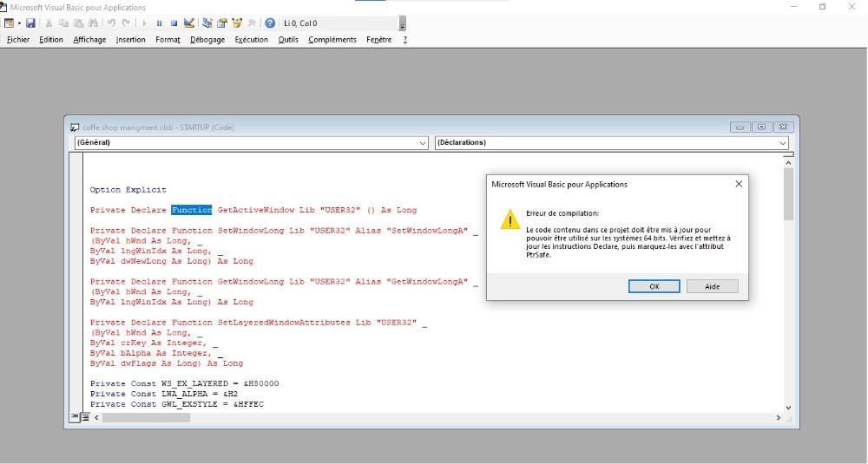Click the Option Explicit line
The height and width of the screenshot is (464, 868).
click(x=128, y=190)
